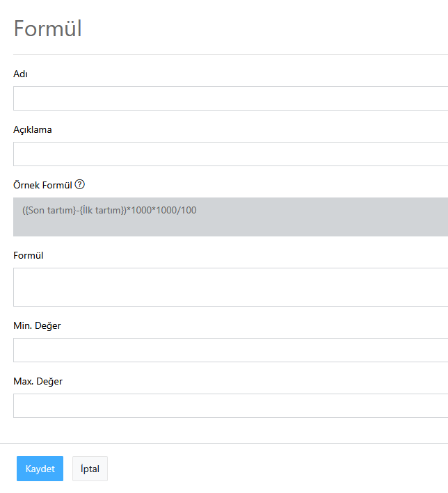Cancel the form with İptal

(x=90, y=469)
